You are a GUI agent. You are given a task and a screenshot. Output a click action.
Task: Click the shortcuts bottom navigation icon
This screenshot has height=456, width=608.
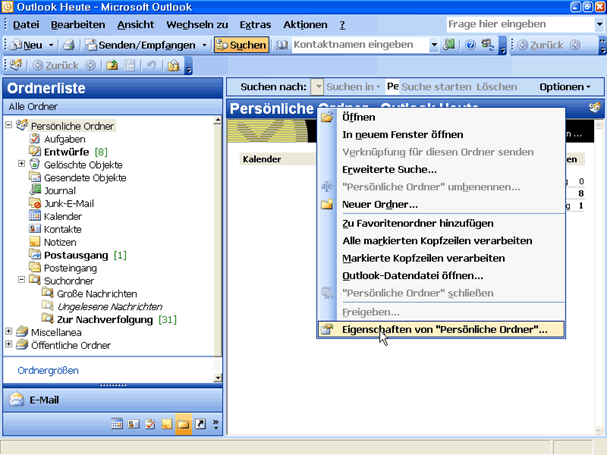point(200,424)
